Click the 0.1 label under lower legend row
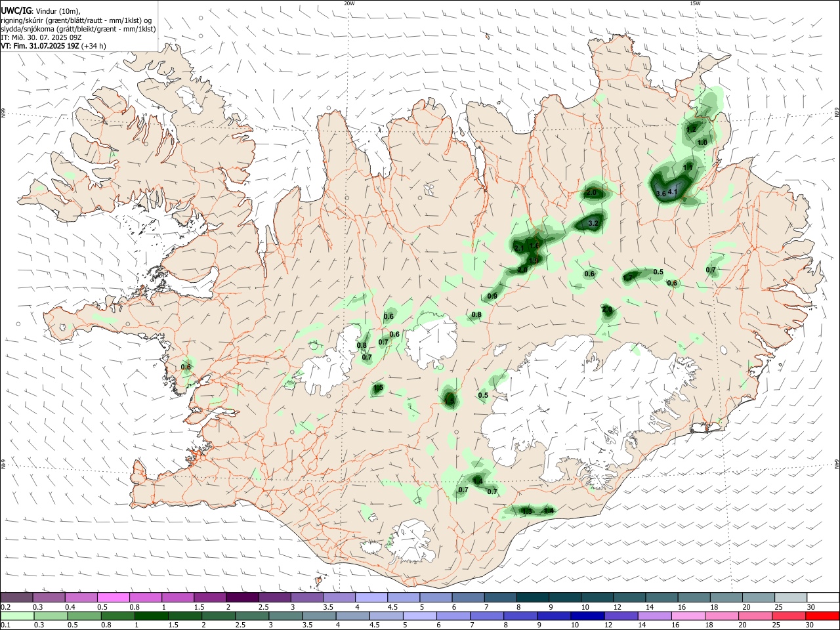 click(5, 625)
